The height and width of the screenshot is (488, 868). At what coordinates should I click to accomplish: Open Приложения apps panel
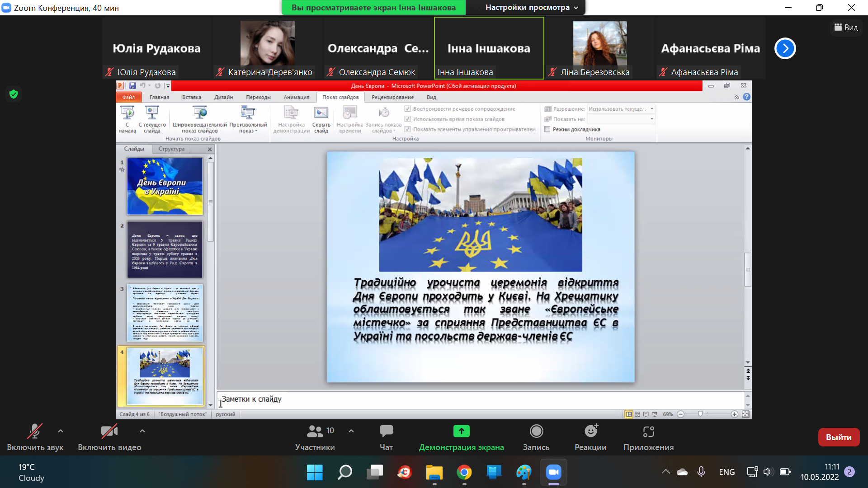(x=648, y=437)
